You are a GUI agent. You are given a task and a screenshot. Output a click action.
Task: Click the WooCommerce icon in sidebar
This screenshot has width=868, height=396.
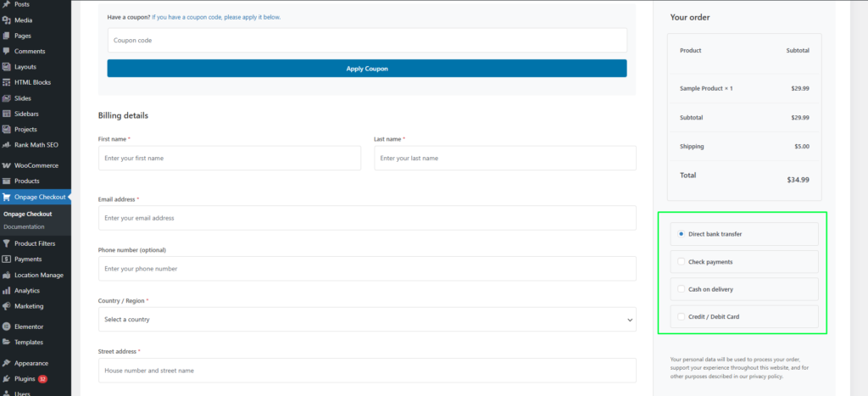click(x=6, y=165)
